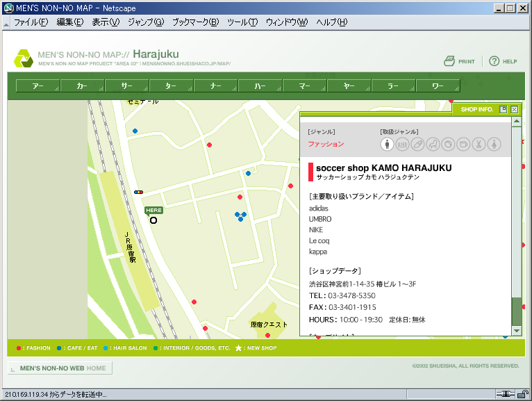Click the shop info scrollbar down arrow
Viewport: 532px width, 401px height.
click(x=517, y=331)
